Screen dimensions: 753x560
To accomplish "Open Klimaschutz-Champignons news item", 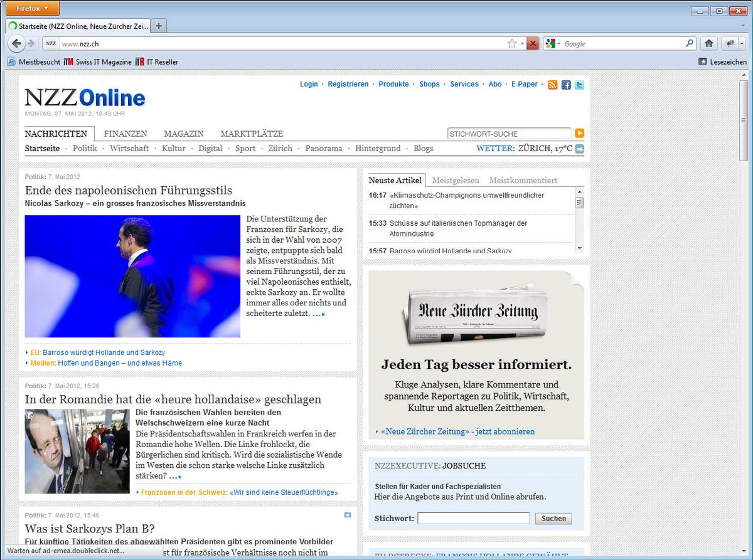I will pyautogui.click(x=467, y=200).
